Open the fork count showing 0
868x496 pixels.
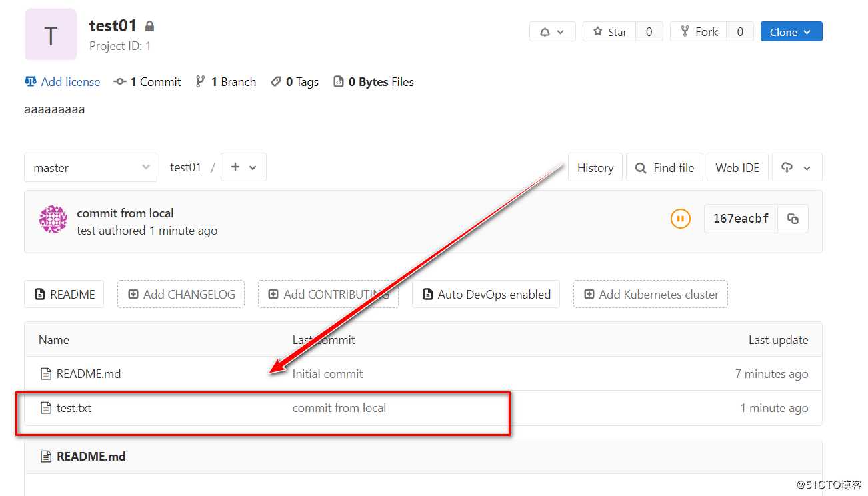pos(740,32)
